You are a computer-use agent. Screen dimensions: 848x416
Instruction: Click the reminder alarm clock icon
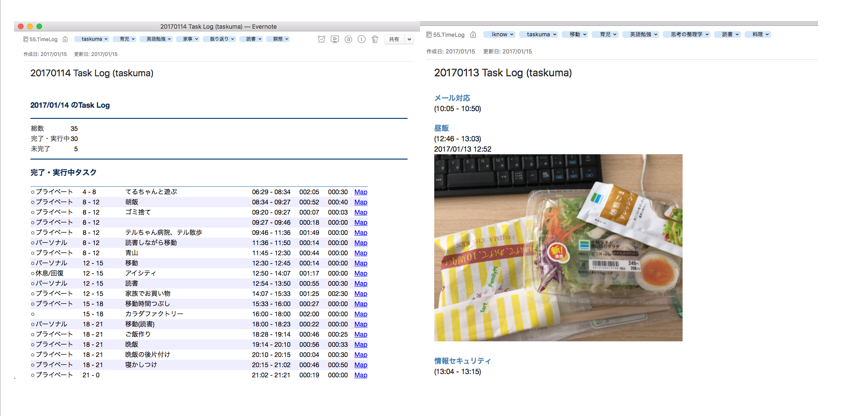pyautogui.click(x=321, y=40)
